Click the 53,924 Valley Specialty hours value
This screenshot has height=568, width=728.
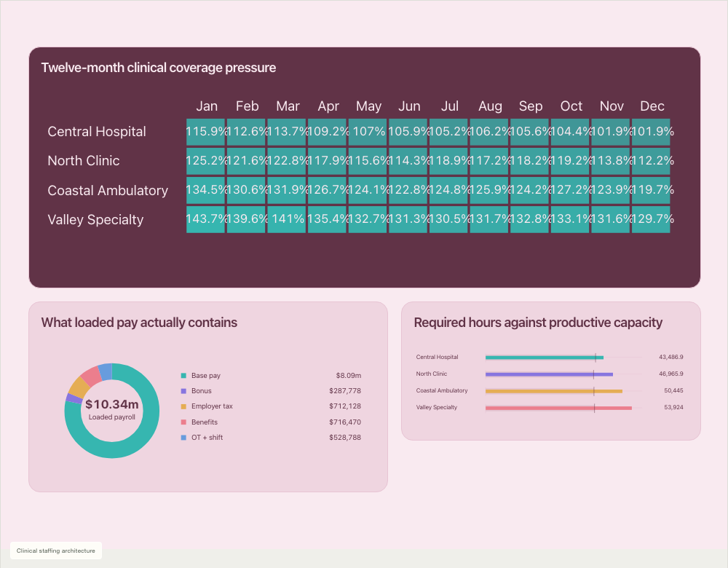tap(673, 407)
